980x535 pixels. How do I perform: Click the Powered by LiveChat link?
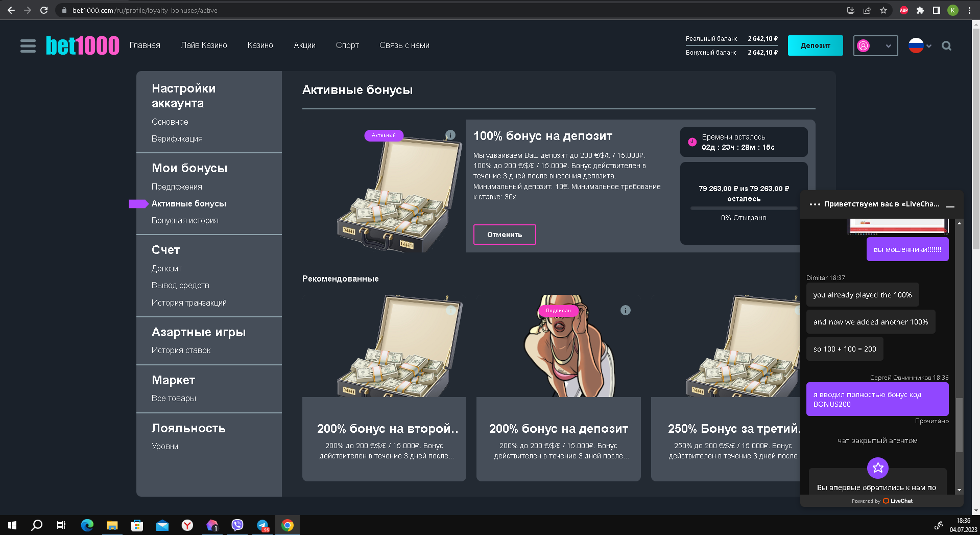882,501
